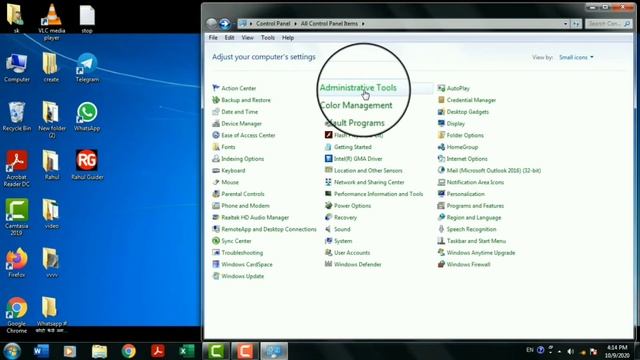Open Personalization
The height and width of the screenshot is (360, 640).
461,194
